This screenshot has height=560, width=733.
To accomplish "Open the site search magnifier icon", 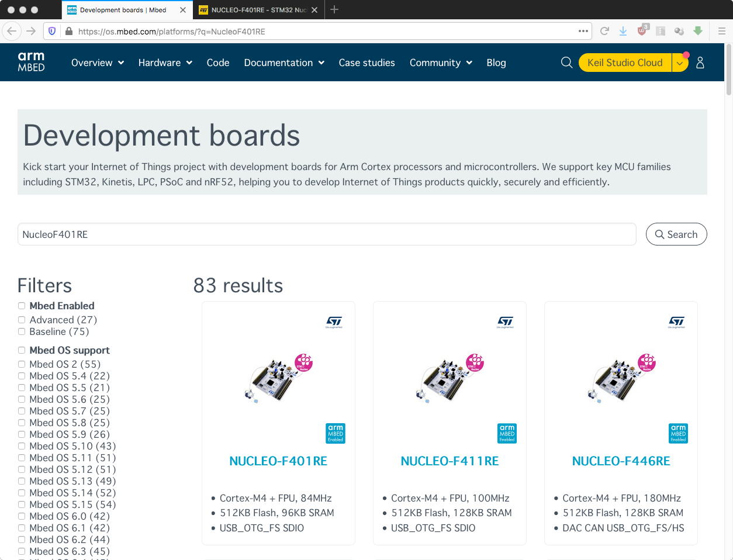I will point(566,63).
